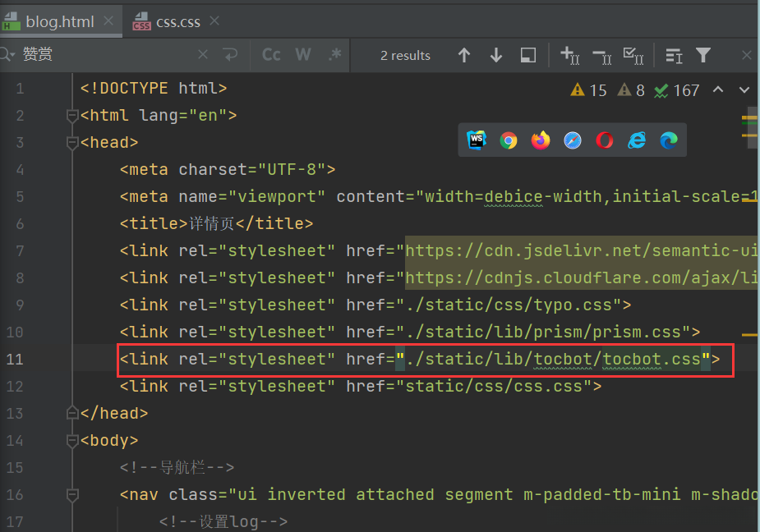This screenshot has height=532, width=760.
Task: Click the 导航栏 comment line
Action: (177, 468)
